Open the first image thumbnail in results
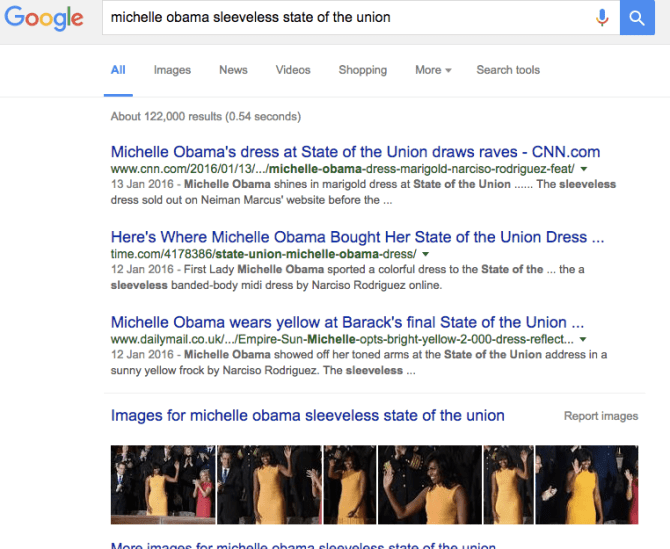This screenshot has height=549, width=670. coord(161,485)
